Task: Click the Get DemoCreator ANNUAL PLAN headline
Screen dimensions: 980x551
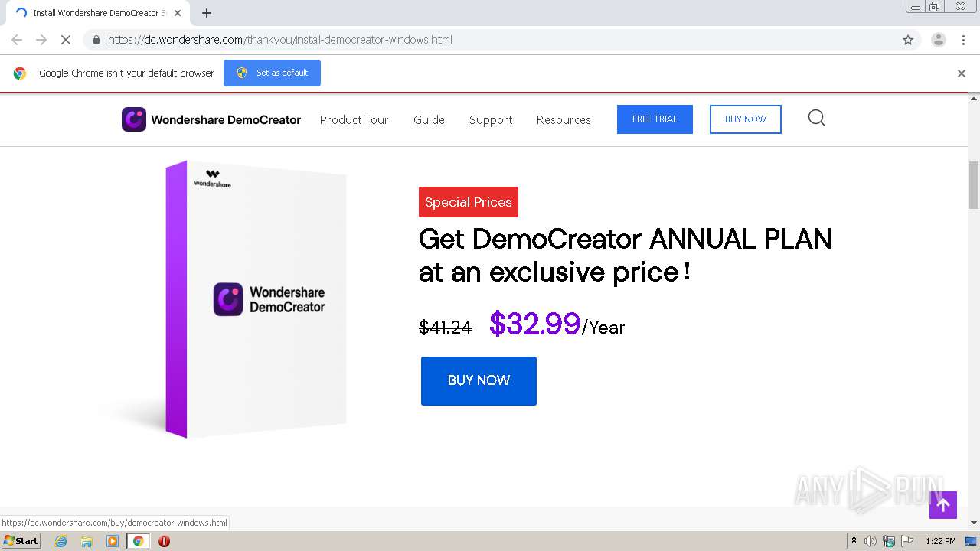Action: click(625, 256)
